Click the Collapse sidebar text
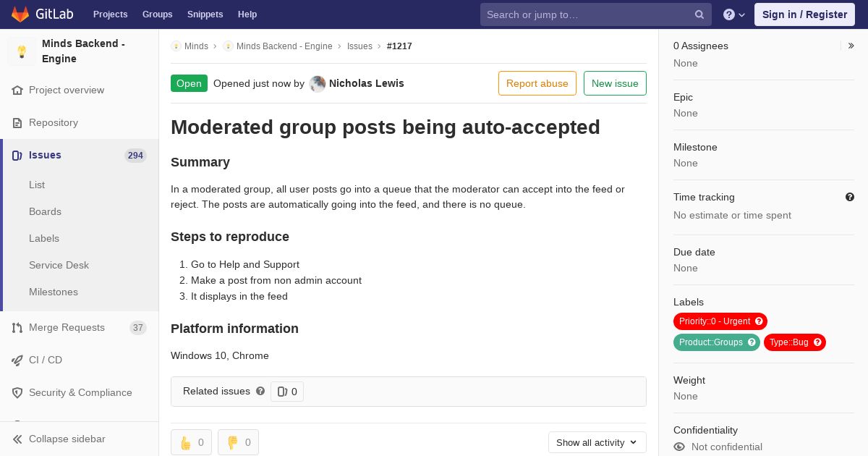The width and height of the screenshot is (868, 456). tap(67, 439)
